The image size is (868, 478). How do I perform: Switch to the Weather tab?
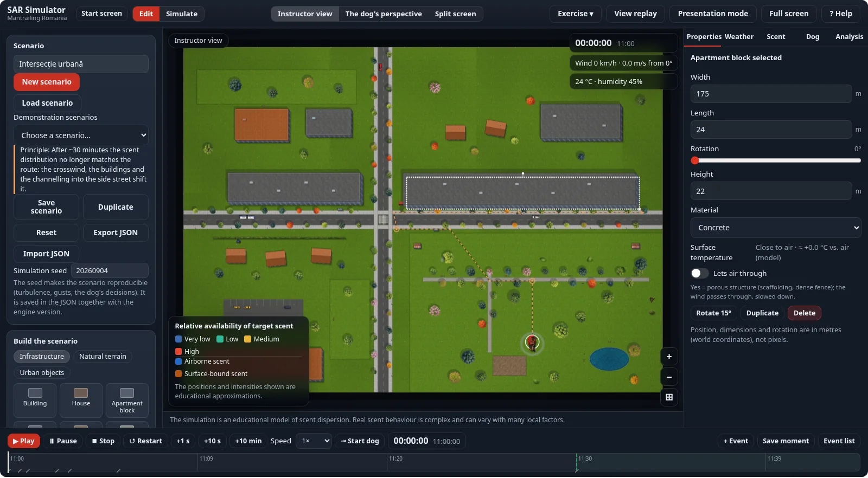[739, 37]
